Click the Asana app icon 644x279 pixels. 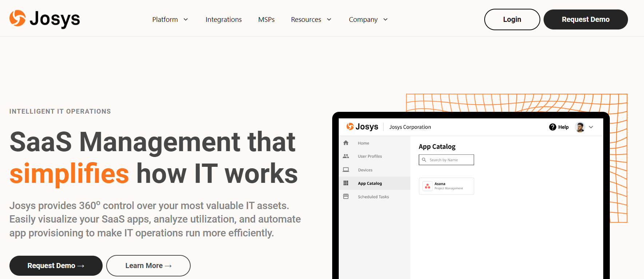pos(428,186)
